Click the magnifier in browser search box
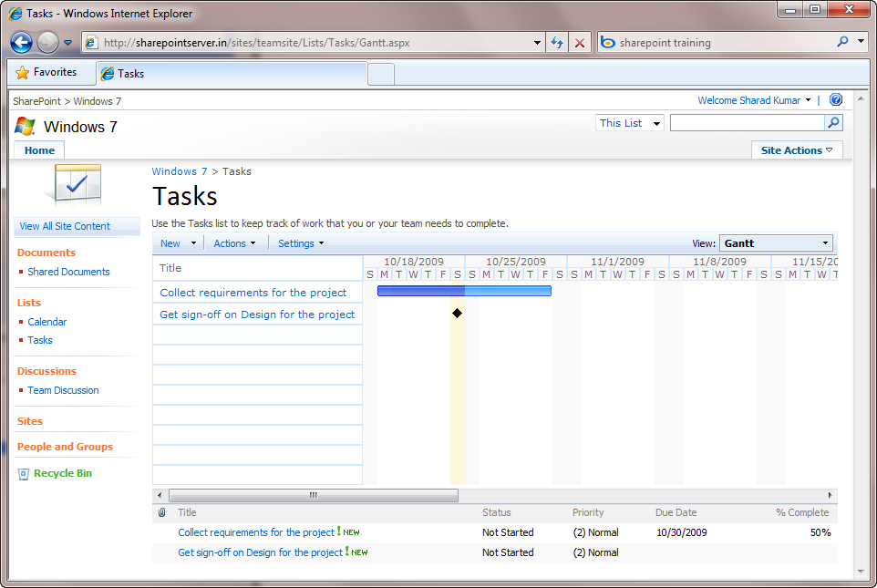The image size is (877, 588). pyautogui.click(x=842, y=42)
